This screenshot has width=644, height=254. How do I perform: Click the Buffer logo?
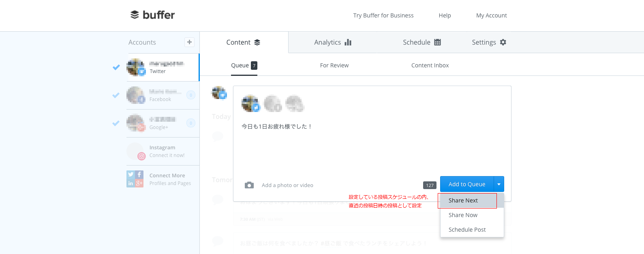(152, 15)
